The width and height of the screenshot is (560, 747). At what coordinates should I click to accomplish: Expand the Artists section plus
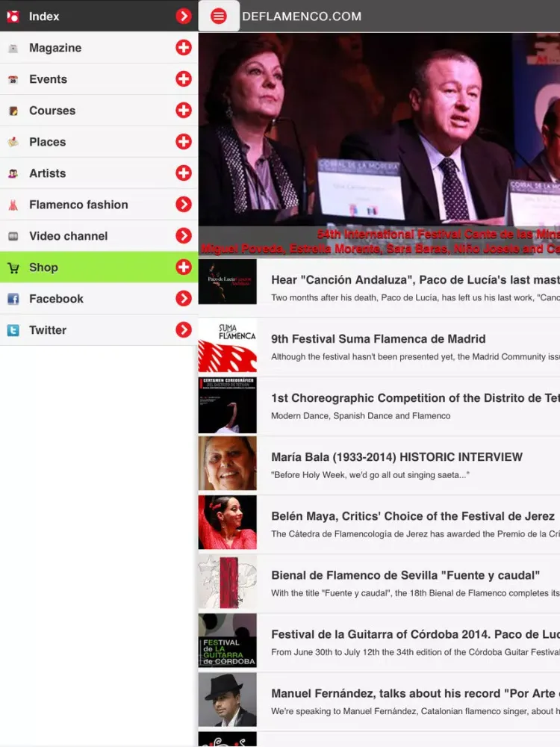[x=184, y=173]
